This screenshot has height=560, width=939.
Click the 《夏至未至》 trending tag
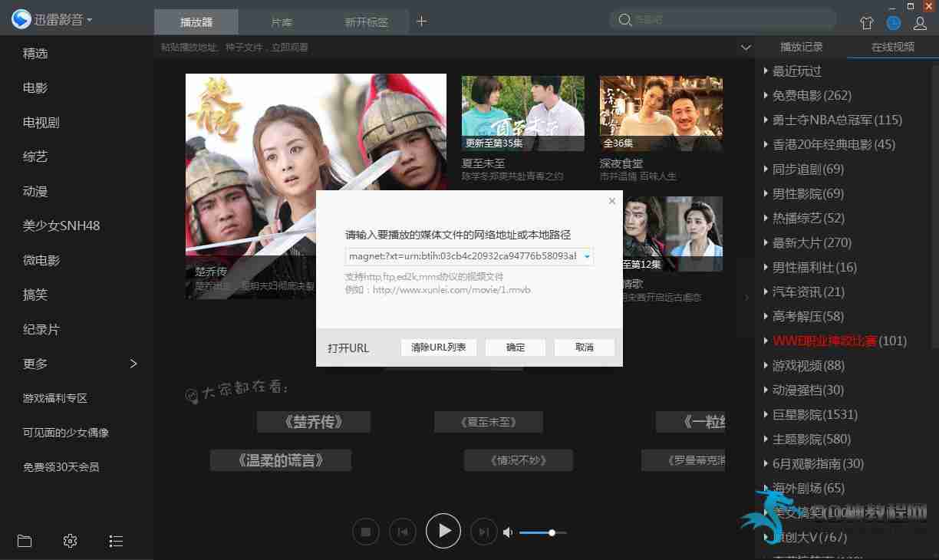489,422
